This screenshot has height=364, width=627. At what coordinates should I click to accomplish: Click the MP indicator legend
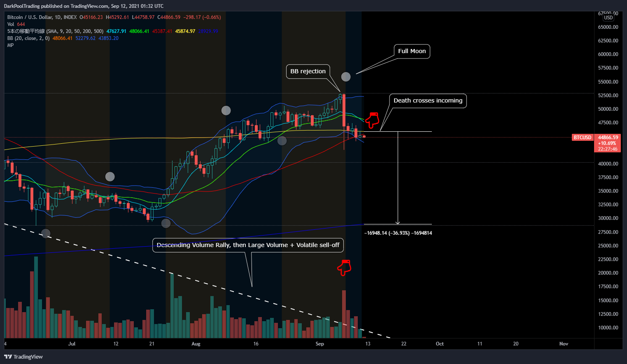click(10, 45)
